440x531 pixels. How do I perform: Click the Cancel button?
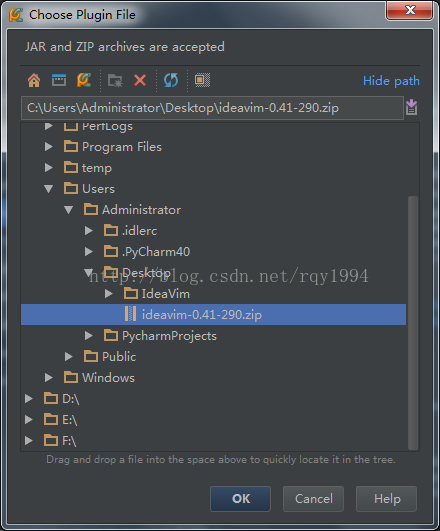click(x=314, y=499)
